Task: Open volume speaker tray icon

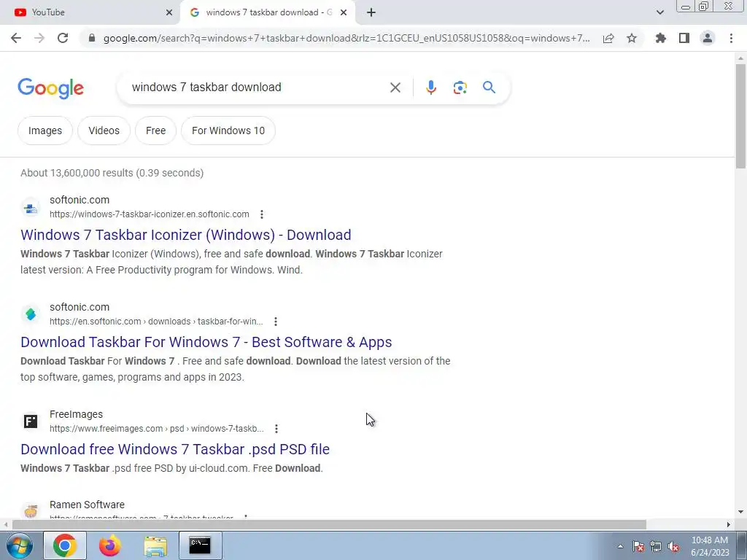Action: pos(673,546)
